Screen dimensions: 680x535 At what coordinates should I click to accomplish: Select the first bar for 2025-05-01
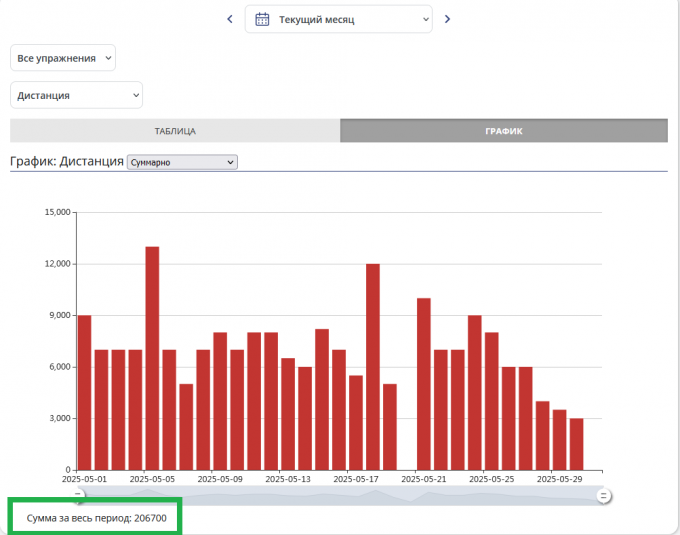pyautogui.click(x=84, y=392)
